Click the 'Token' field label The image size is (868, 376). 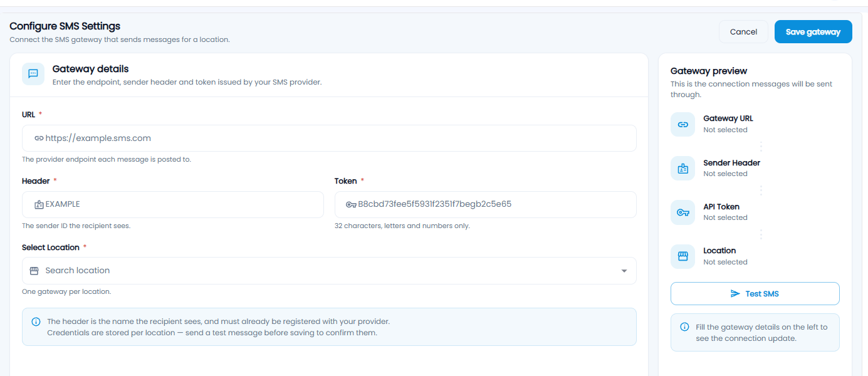coord(346,180)
